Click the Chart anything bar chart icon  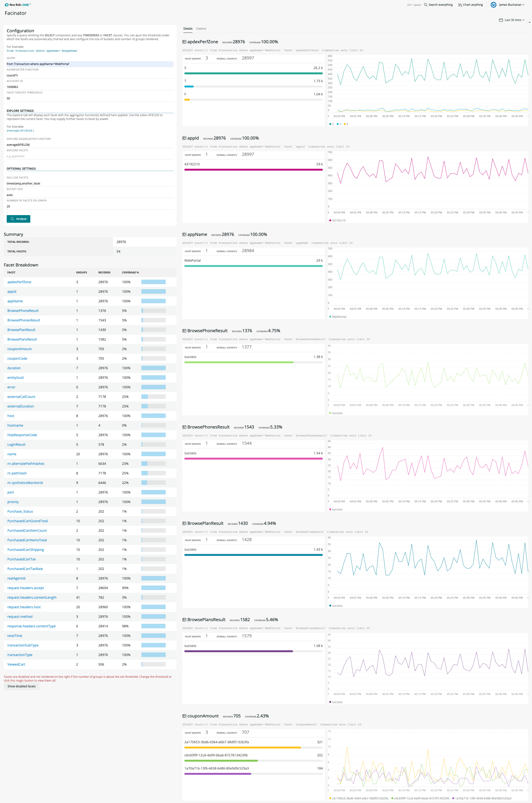coord(460,5)
